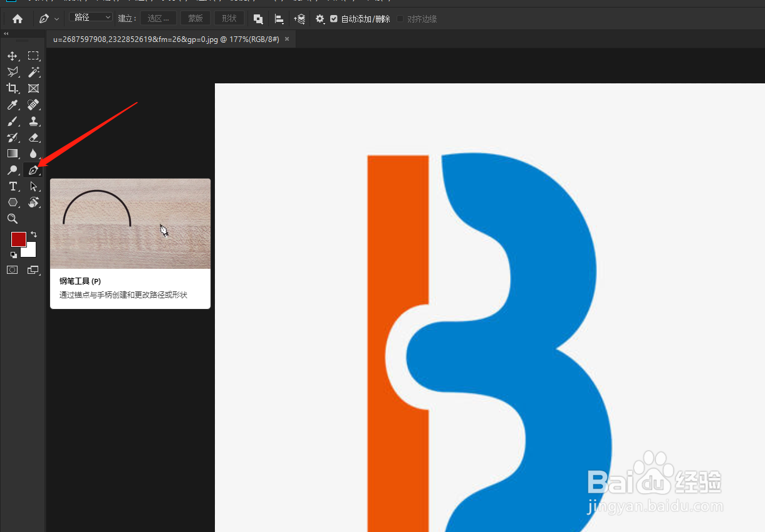Open the white background color swatch
765x532 pixels.
pyautogui.click(x=30, y=252)
